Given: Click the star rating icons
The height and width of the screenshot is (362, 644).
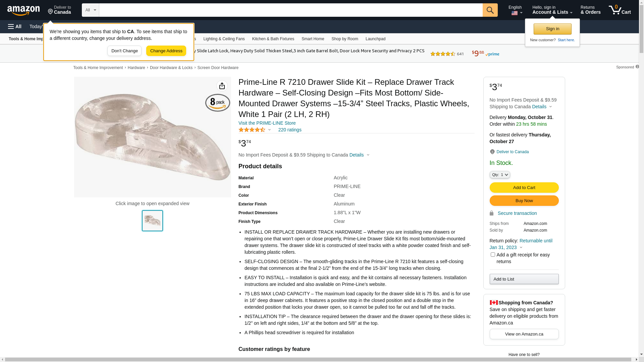Looking at the screenshot, I should pyautogui.click(x=252, y=130).
